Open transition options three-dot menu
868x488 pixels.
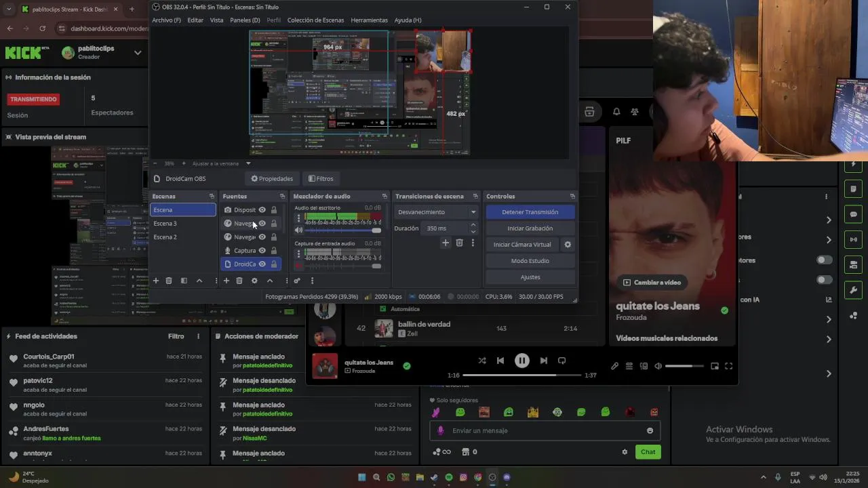[x=473, y=243]
